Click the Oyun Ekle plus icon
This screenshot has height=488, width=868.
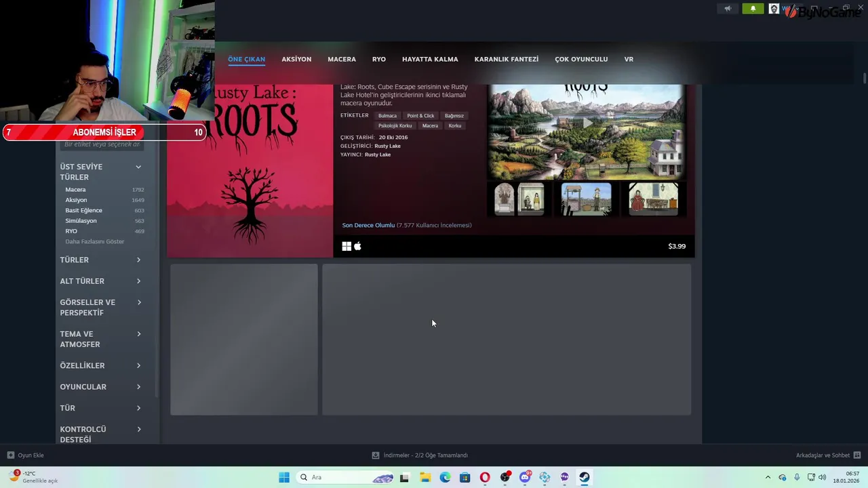point(10,455)
